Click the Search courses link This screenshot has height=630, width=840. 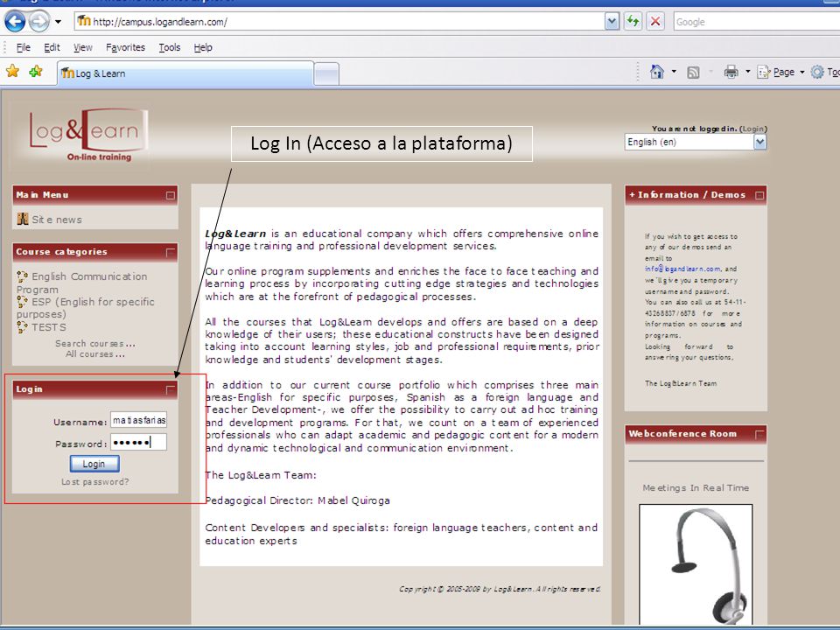tap(94, 343)
